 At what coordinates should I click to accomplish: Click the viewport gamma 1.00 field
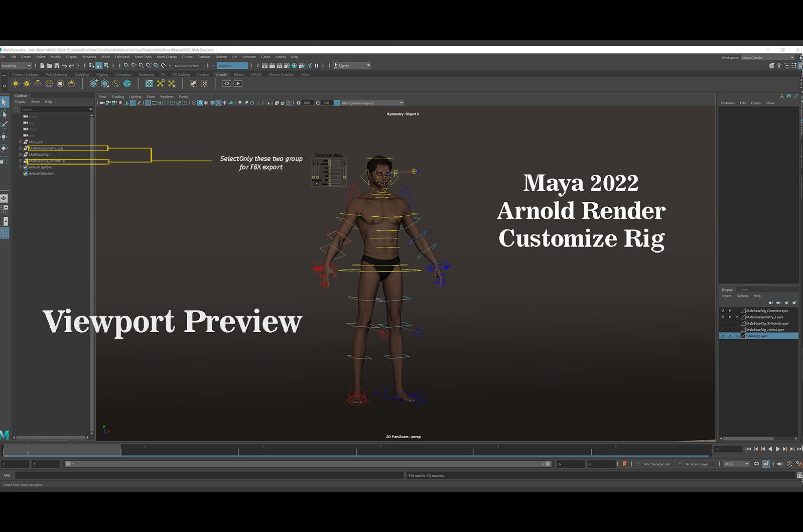coord(326,103)
